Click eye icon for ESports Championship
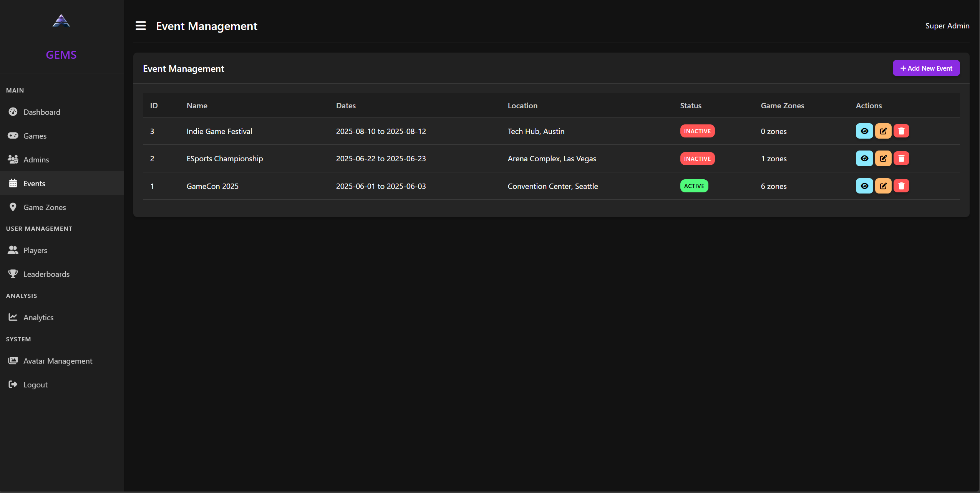 (864, 158)
